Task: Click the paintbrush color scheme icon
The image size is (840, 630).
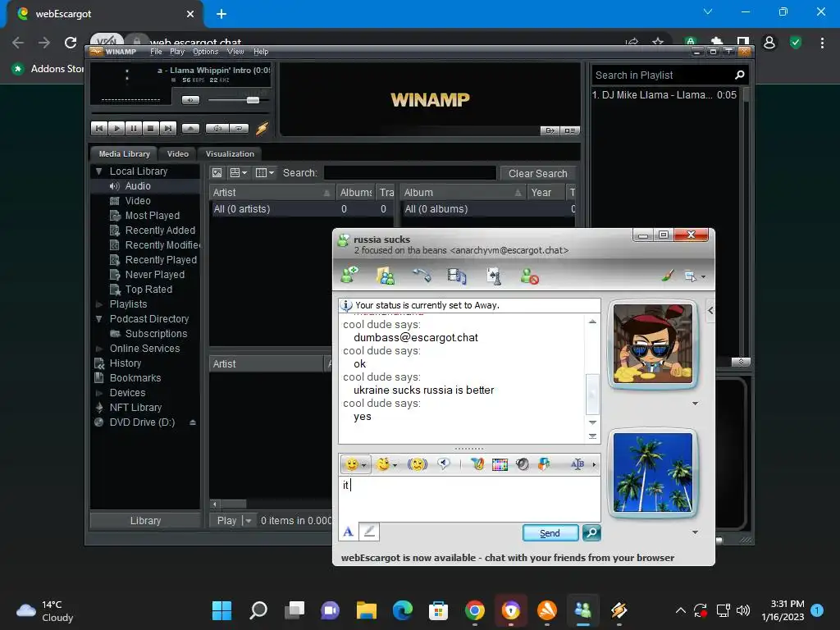Action: click(x=668, y=276)
